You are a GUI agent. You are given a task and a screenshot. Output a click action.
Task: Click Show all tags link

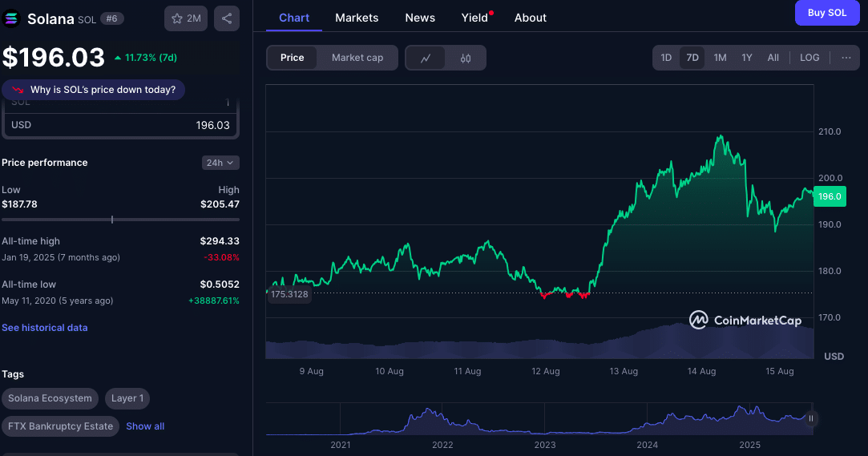[x=145, y=426]
